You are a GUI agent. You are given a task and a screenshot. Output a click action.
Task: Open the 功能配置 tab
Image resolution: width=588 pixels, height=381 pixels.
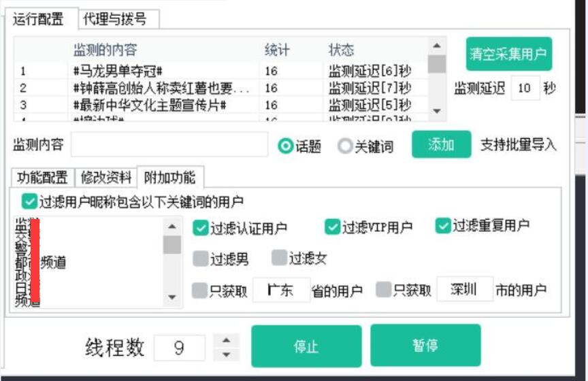click(42, 178)
